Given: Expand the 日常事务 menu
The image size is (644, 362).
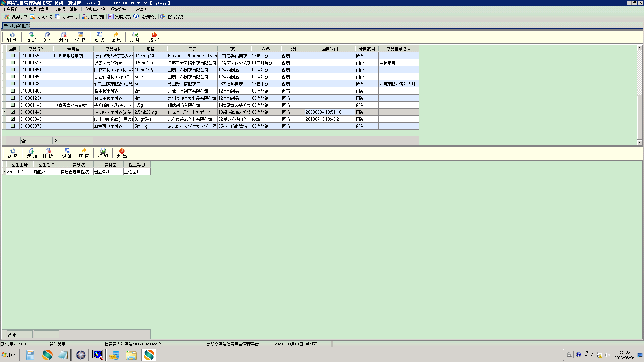Looking at the screenshot, I should point(140,9).
